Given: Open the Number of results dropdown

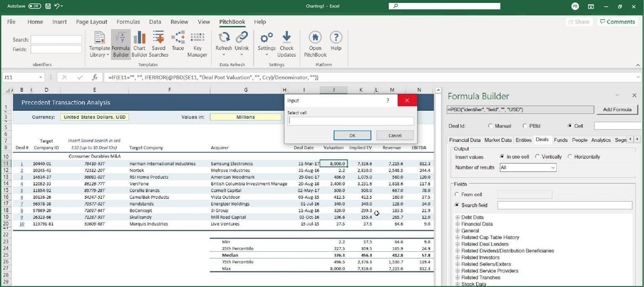Looking at the screenshot, I should pos(528,168).
